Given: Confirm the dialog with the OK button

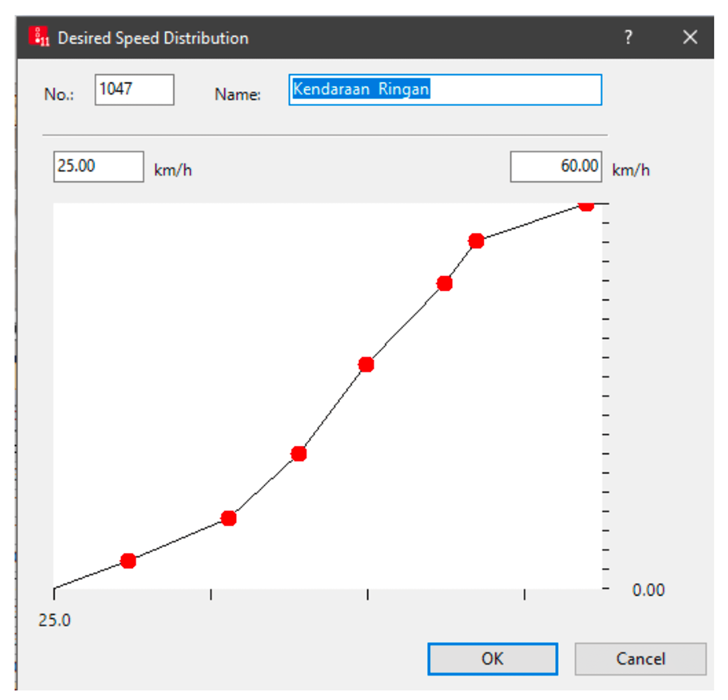Looking at the screenshot, I should tap(492, 659).
